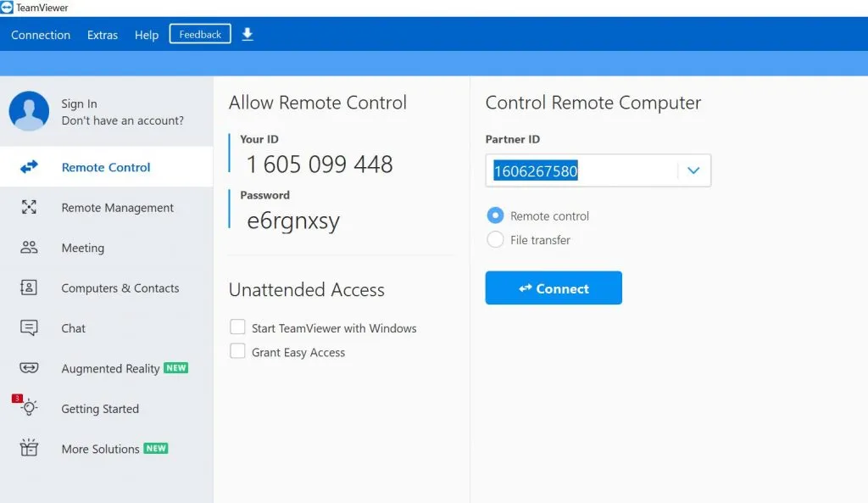Viewport: 868px width, 503px height.
Task: Enable Start TeamViewer with Windows checkbox
Action: [x=237, y=327]
